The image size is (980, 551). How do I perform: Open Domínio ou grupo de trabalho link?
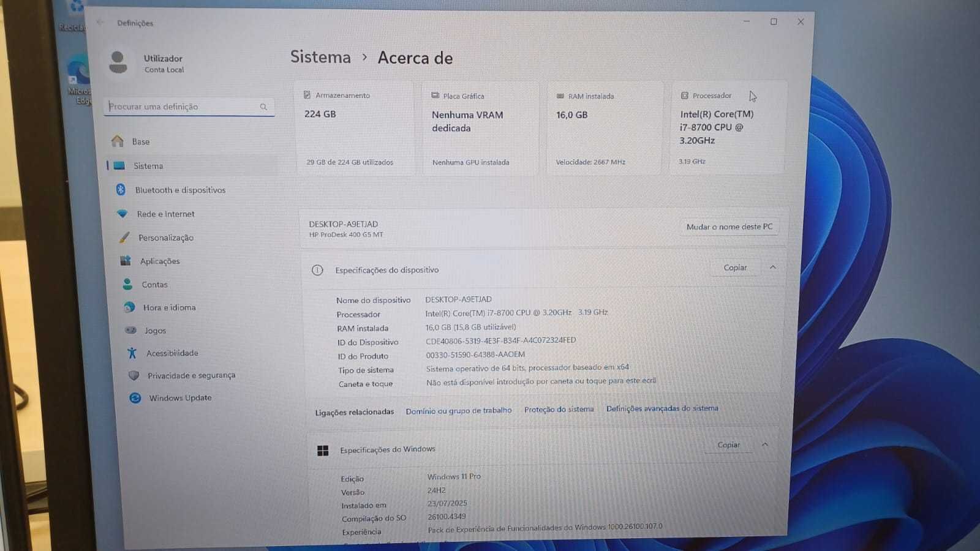(x=458, y=411)
